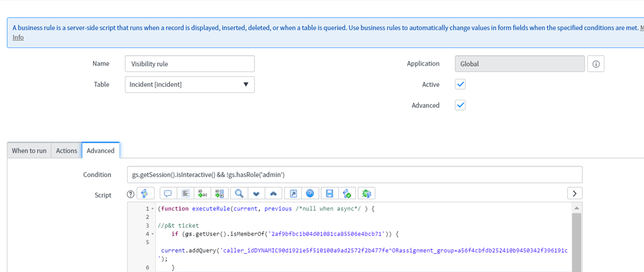
Task: Uncheck the Advanced checkbox
Action: point(460,105)
